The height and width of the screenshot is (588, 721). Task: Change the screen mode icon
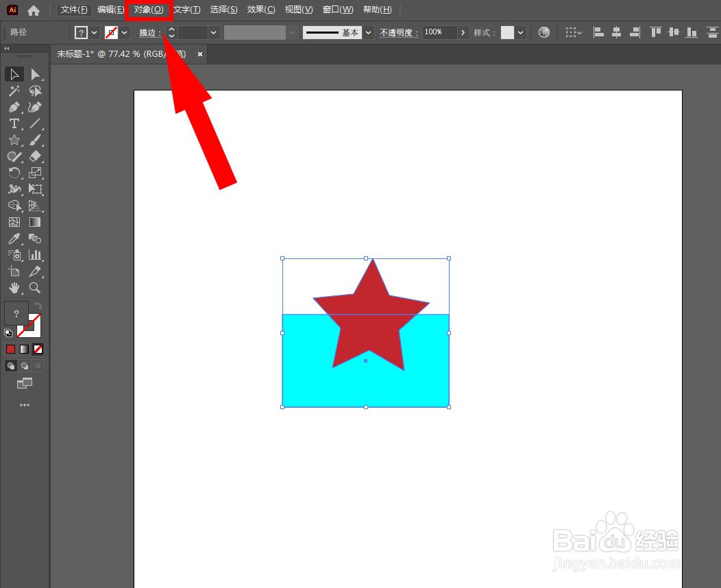click(x=25, y=383)
